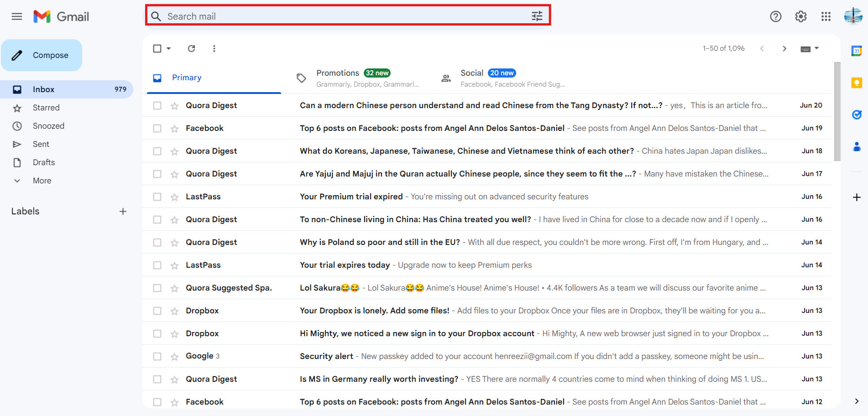The width and height of the screenshot is (868, 416).
Task: Check the Yajuj and Majuj email
Action: point(157,174)
